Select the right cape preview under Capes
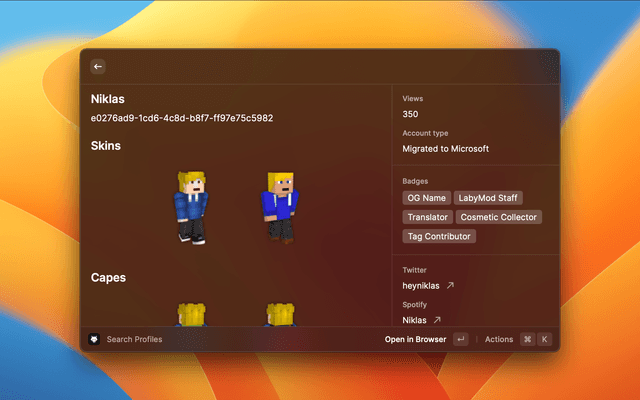The width and height of the screenshot is (640, 400). click(x=281, y=314)
